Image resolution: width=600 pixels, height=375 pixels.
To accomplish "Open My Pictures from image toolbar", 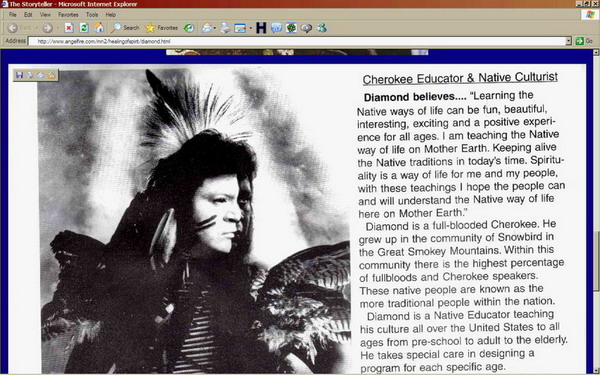I will click(x=52, y=75).
